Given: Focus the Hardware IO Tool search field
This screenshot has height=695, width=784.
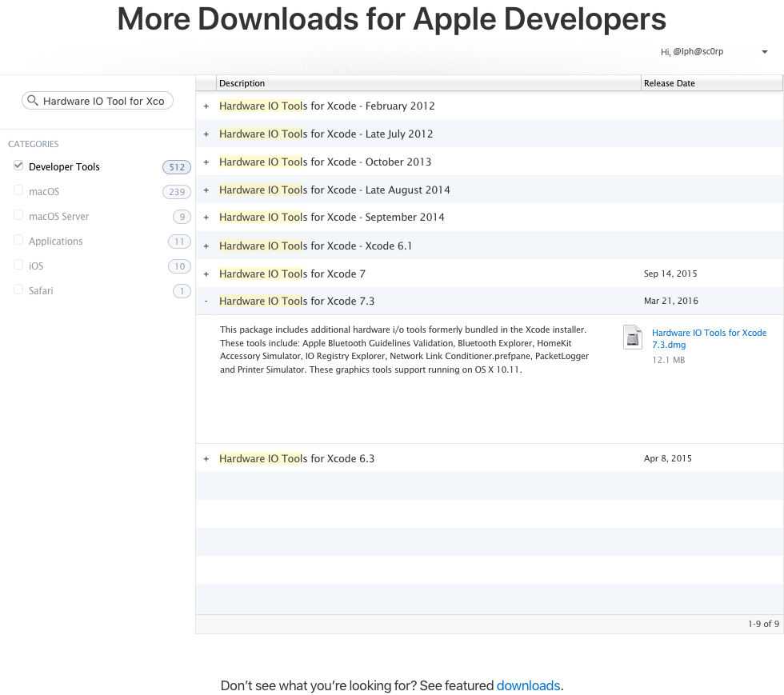Looking at the screenshot, I should pos(98,101).
